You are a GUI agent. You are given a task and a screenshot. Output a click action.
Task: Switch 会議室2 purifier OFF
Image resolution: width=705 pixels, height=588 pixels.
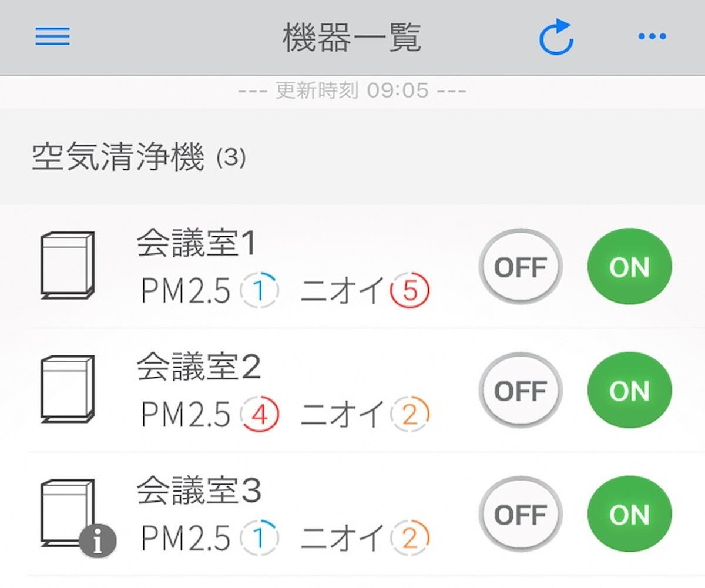521,391
